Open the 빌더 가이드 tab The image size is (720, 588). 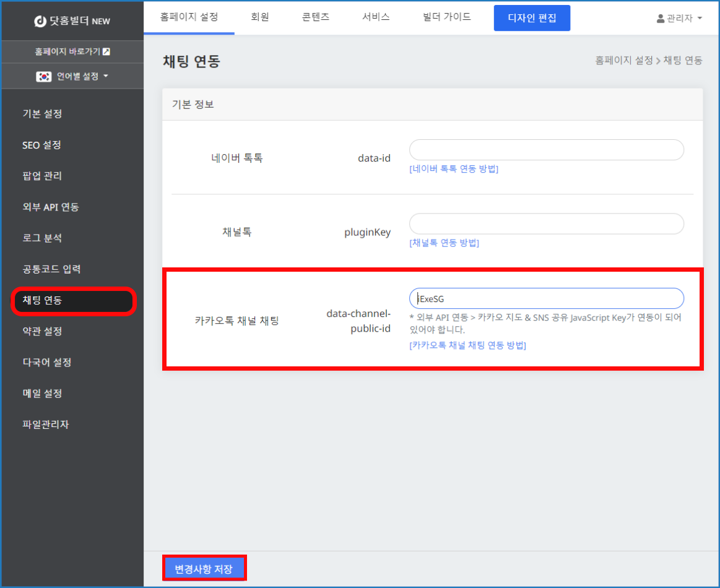[446, 17]
